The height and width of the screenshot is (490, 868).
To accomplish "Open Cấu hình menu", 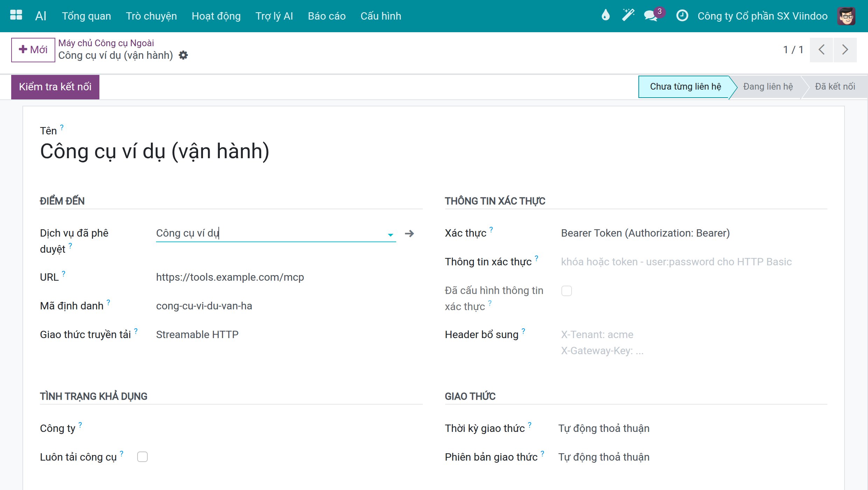I will (381, 16).
